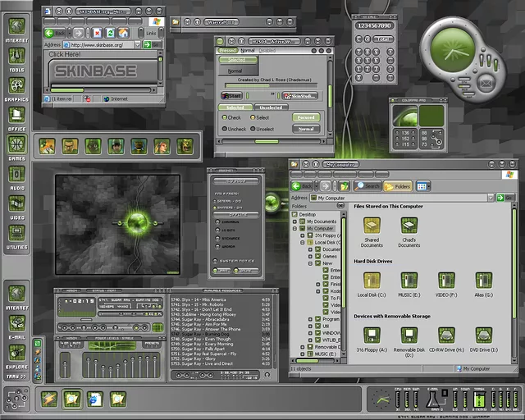Open the Local Disk (C:) drive
Image resolution: width=525 pixels, height=420 pixels.
(372, 281)
